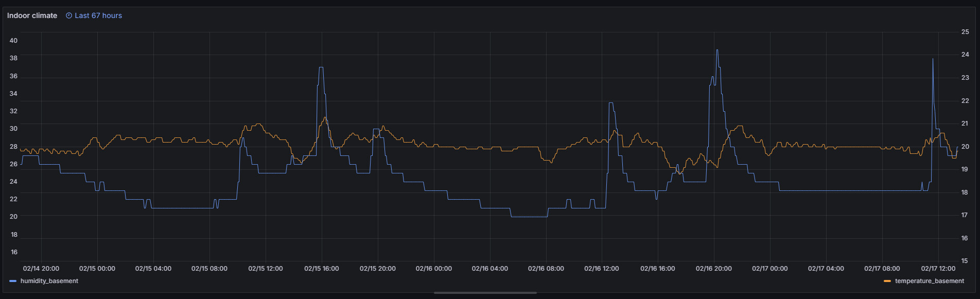Click the 02/16 04:00 x-axis label

click(x=489, y=269)
